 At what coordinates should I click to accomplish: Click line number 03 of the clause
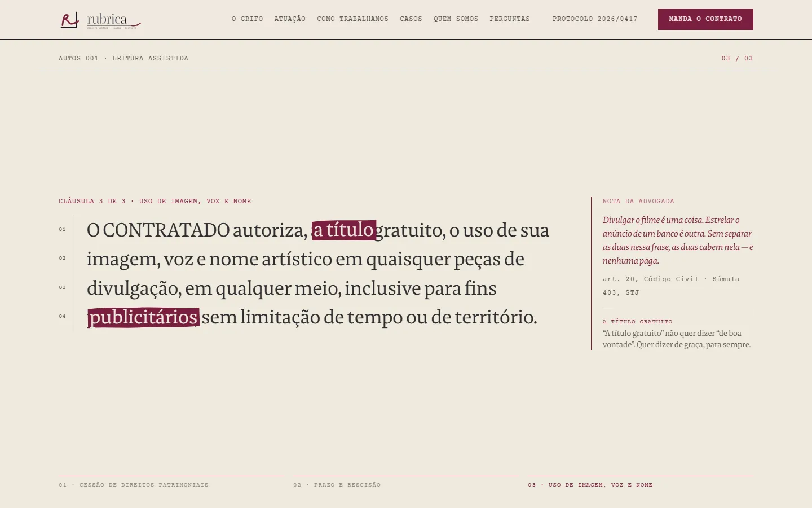(x=62, y=287)
